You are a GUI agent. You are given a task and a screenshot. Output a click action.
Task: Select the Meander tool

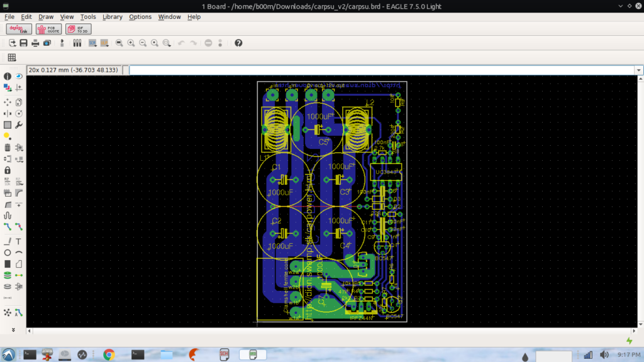[x=8, y=216]
